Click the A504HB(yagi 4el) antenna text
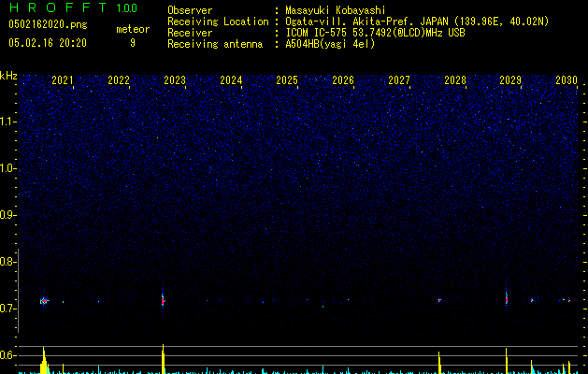The height and width of the screenshot is (374, 588). [330, 44]
